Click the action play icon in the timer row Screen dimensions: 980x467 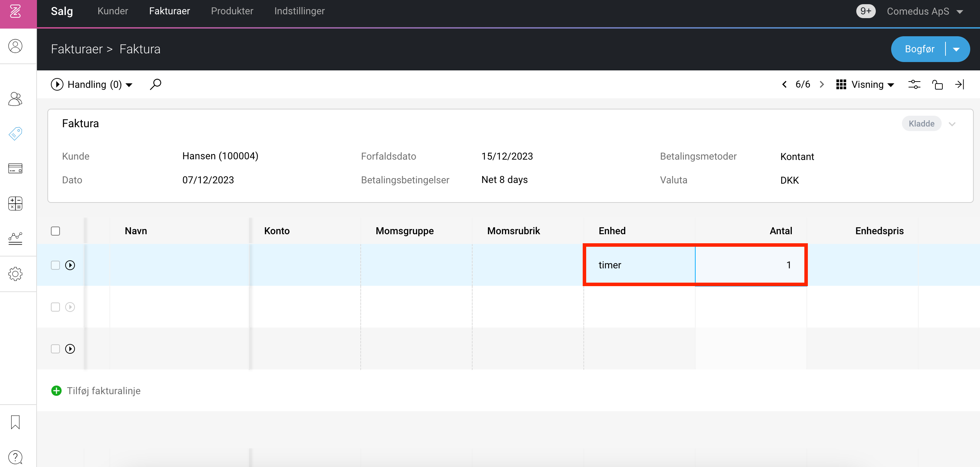coord(70,265)
